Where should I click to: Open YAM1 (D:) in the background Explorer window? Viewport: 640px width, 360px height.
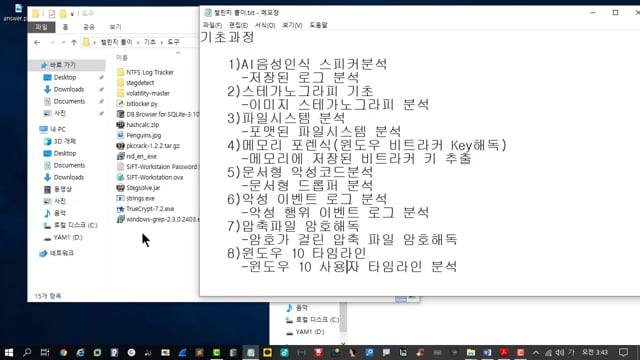pyautogui.click(x=305, y=332)
